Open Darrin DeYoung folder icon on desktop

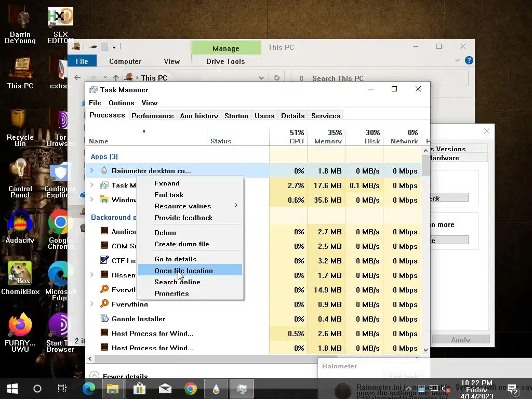[x=20, y=25]
